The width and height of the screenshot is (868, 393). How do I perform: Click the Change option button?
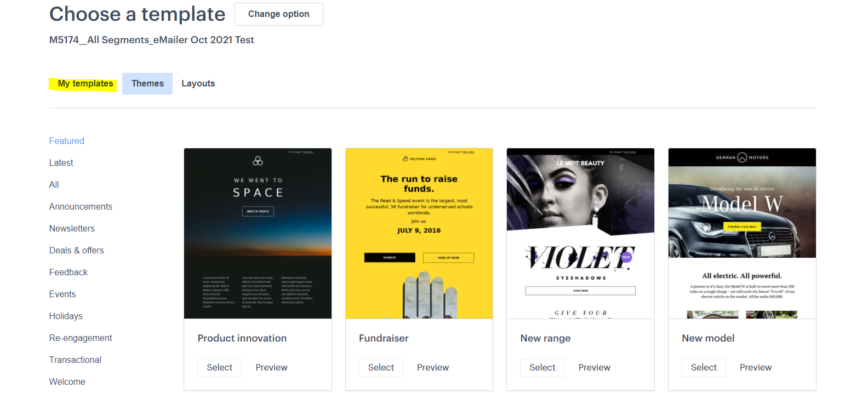point(278,14)
